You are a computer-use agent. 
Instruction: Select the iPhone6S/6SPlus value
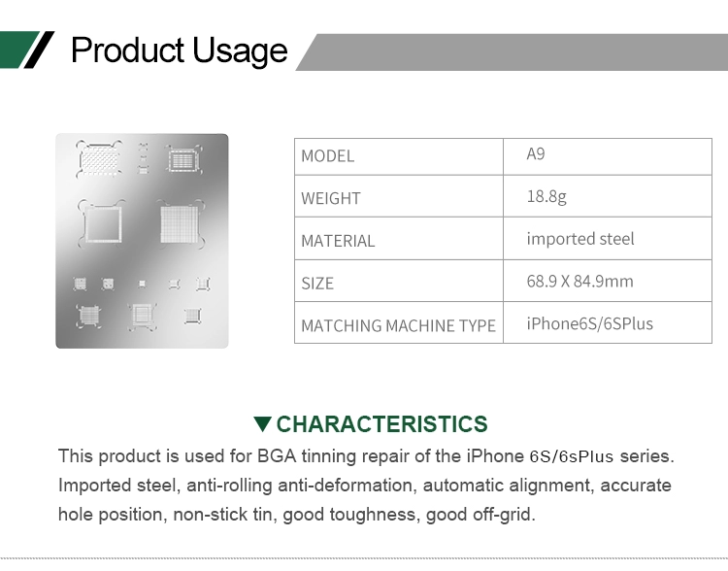(x=589, y=323)
